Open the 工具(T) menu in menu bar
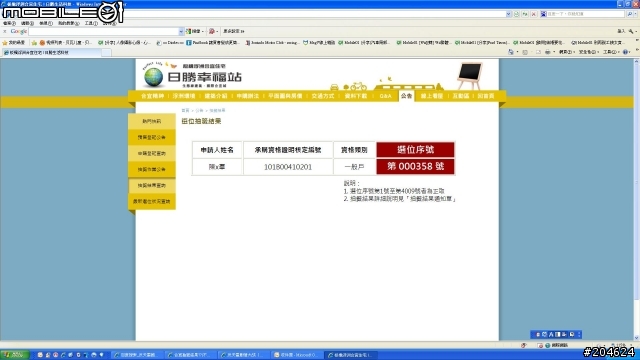This screenshot has height=360, width=640. pyautogui.click(x=91, y=23)
